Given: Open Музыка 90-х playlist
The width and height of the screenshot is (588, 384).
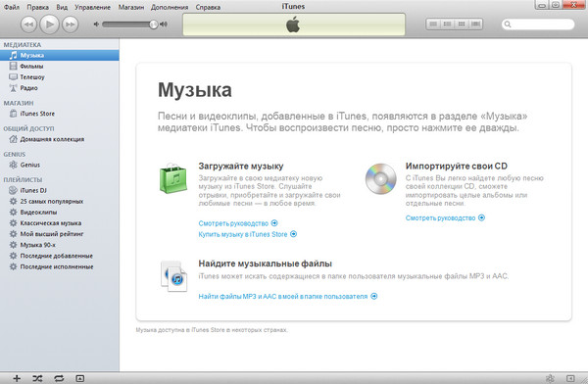Looking at the screenshot, I should (60, 245).
